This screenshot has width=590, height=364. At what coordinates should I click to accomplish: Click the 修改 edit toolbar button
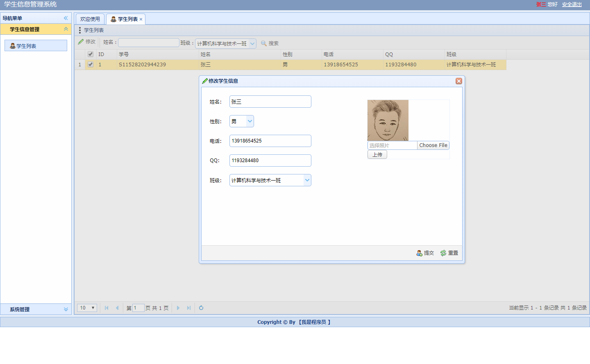point(87,42)
